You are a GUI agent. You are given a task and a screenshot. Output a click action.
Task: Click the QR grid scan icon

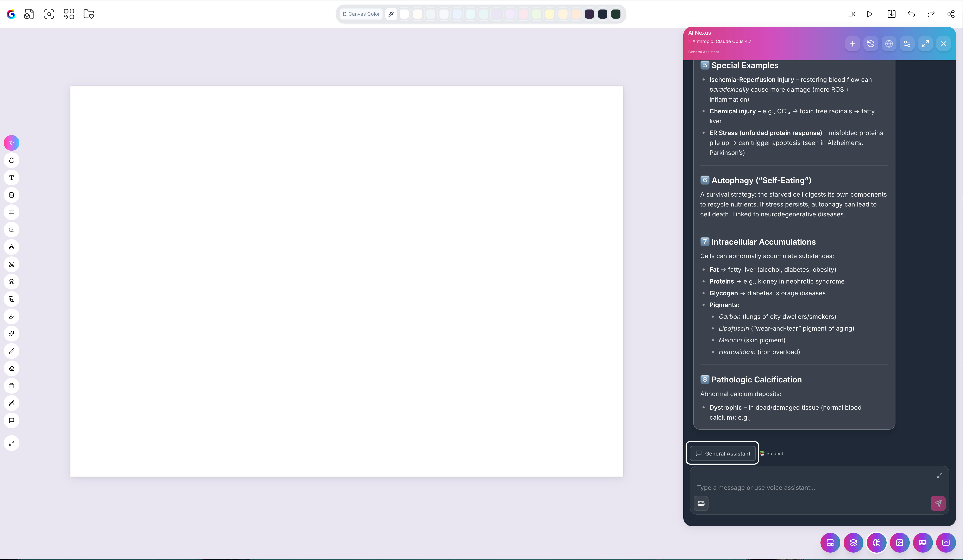tap(69, 14)
